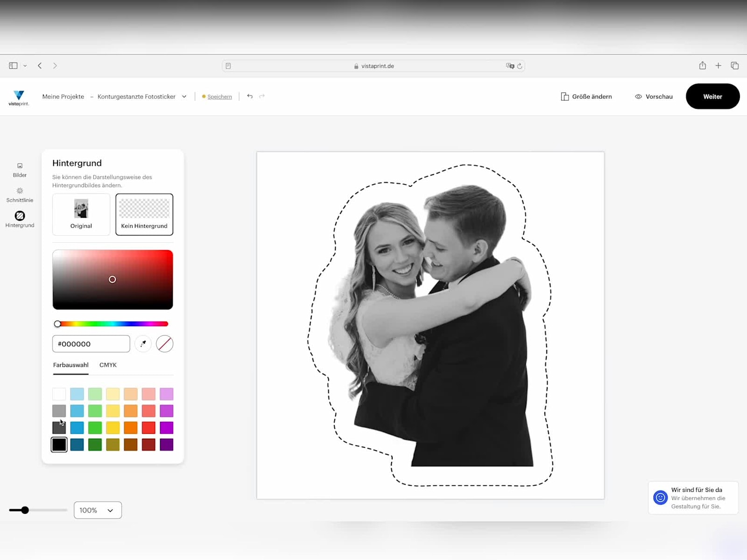Pick the bright red swatch

[148, 427]
